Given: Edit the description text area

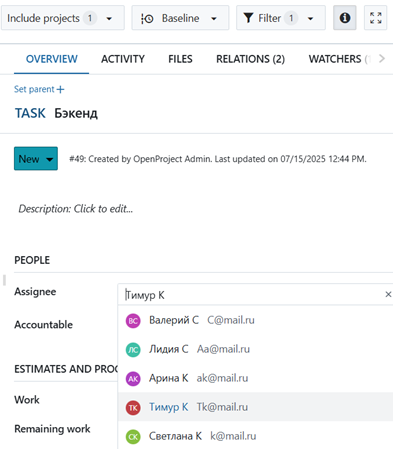Looking at the screenshot, I should [76, 209].
